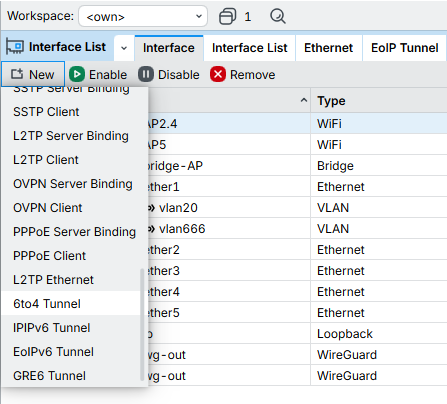Select the AP5 interface row
Viewport: 447px width, 404px height.
click(x=297, y=145)
